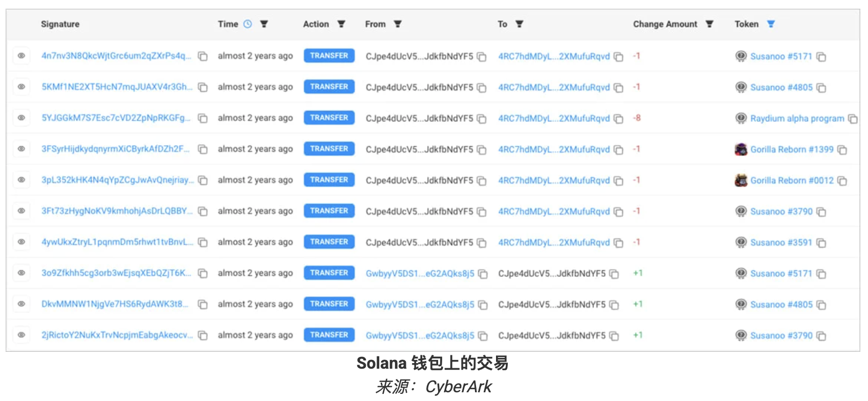This screenshot has height=401, width=868.
Task: Select +1 amount in transaction 2jRictoY2Nu row
Action: click(x=638, y=335)
